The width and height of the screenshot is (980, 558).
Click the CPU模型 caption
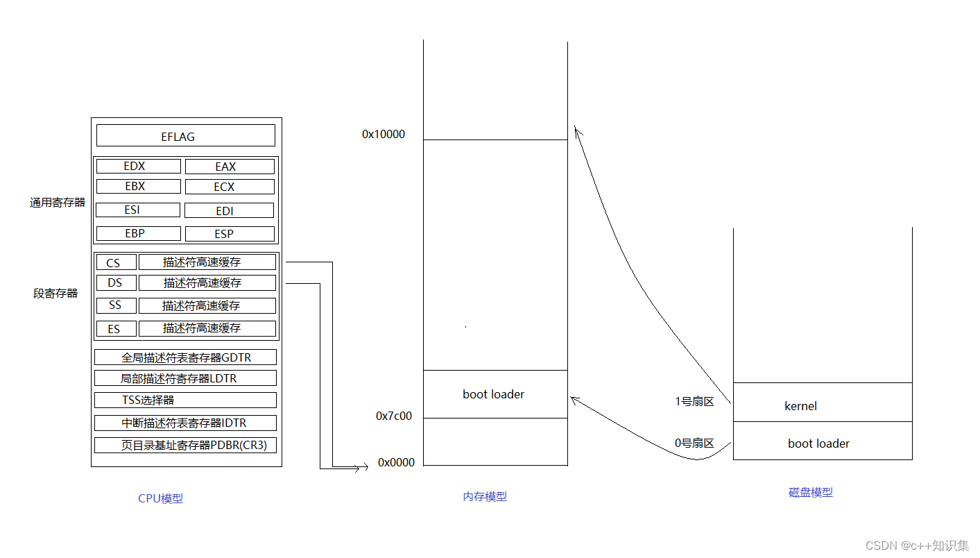pyautogui.click(x=161, y=498)
